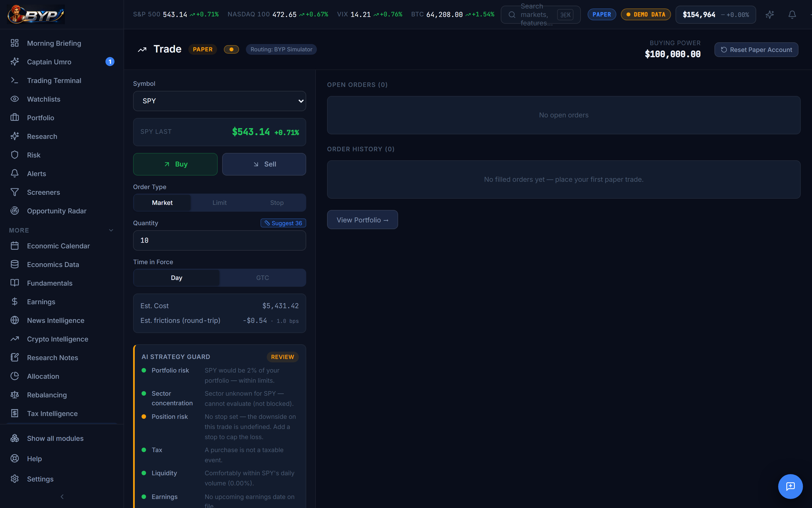The image size is (812, 508).
Task: Click the Rebalancing scale icon
Action: coord(14,395)
